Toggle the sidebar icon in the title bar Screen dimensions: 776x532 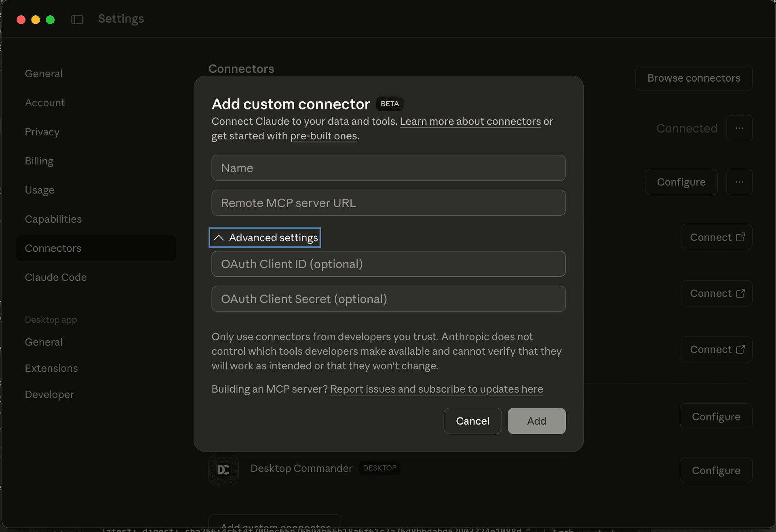(x=77, y=19)
